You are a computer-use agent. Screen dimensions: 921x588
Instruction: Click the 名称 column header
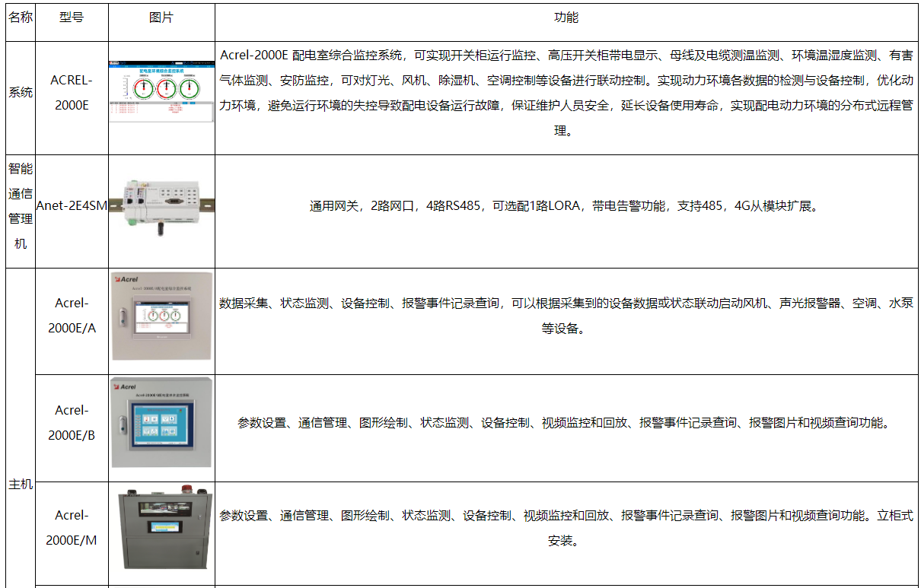point(21,17)
